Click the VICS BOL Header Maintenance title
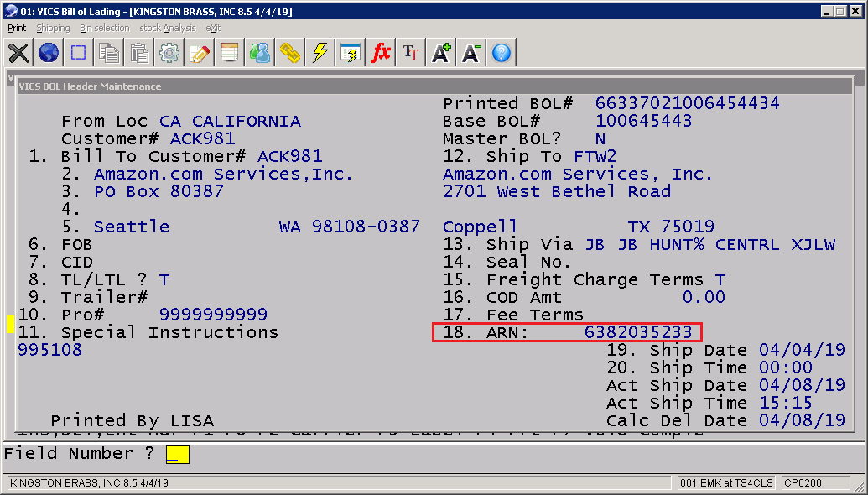868x495 pixels. [x=90, y=86]
